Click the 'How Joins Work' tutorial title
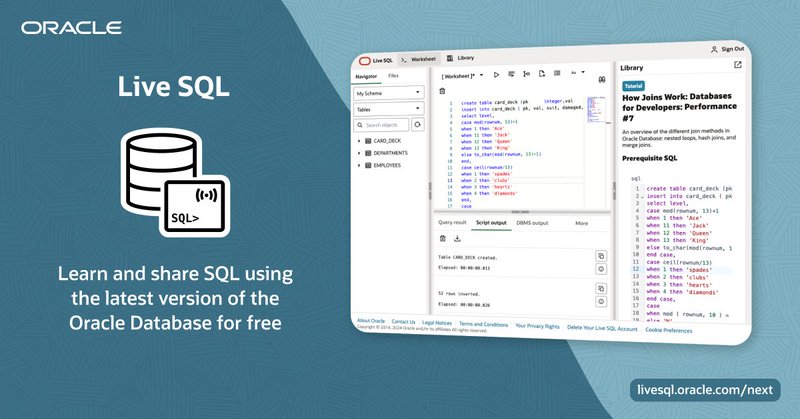The image size is (800, 419). (x=679, y=107)
